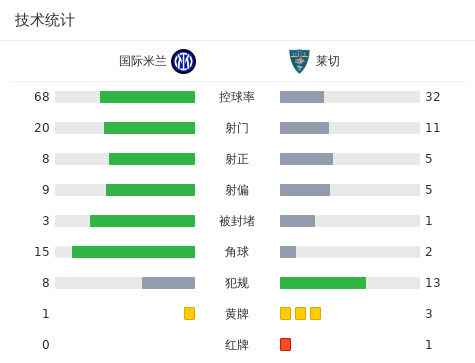Click the 控球率 stat label
Viewport: 475px width, 363px height.
point(237,97)
